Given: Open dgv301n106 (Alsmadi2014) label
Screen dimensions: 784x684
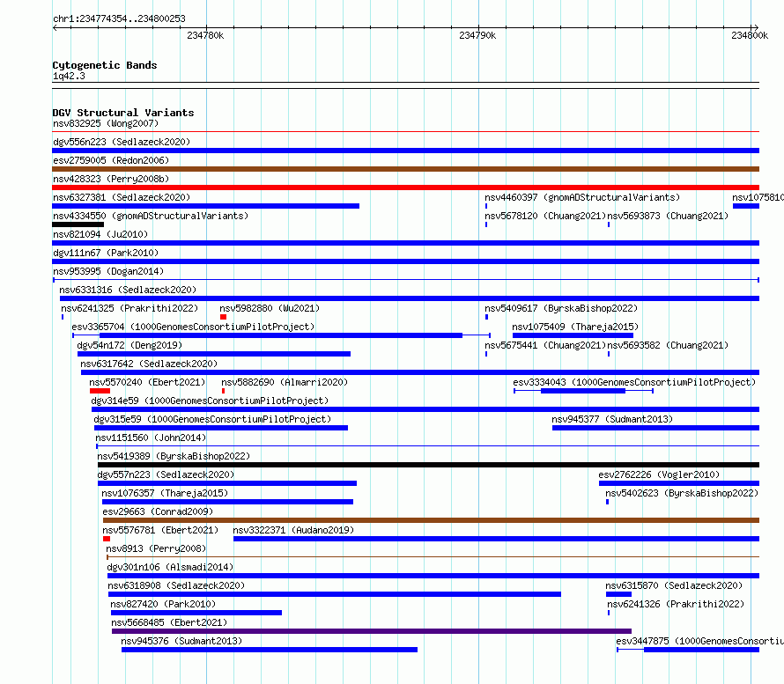Looking at the screenshot, I should pos(170,567).
